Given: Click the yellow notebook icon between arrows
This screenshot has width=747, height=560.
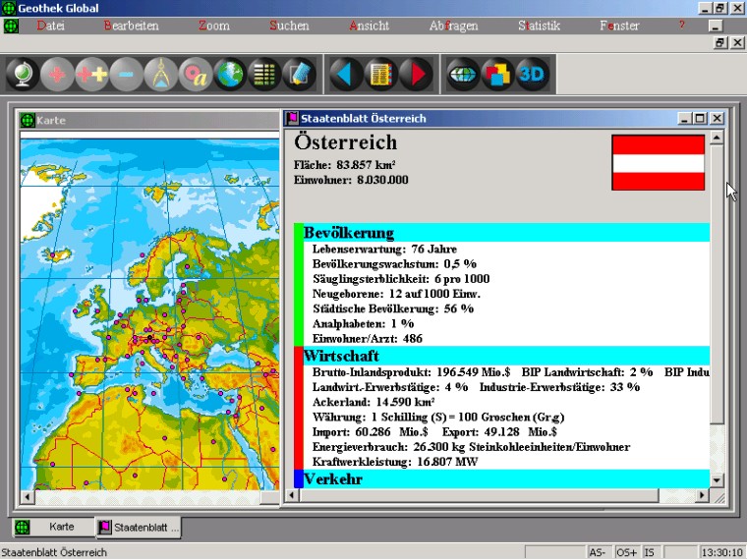Looking at the screenshot, I should [x=379, y=75].
